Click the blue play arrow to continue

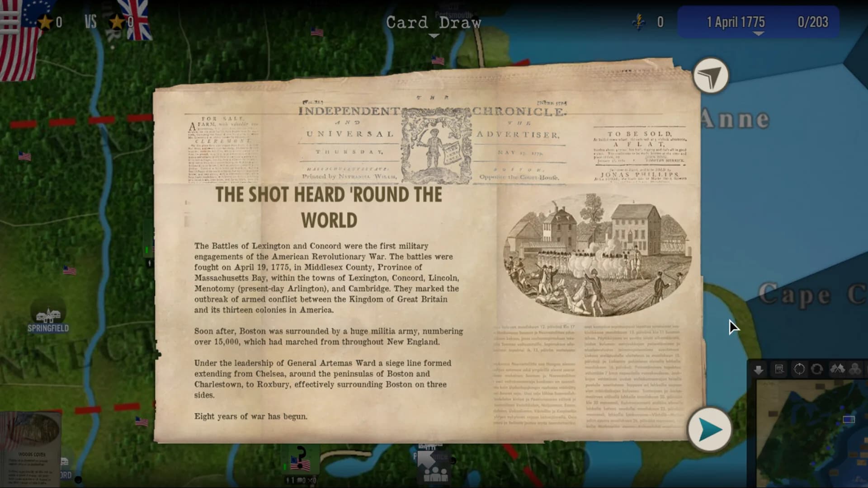click(709, 429)
